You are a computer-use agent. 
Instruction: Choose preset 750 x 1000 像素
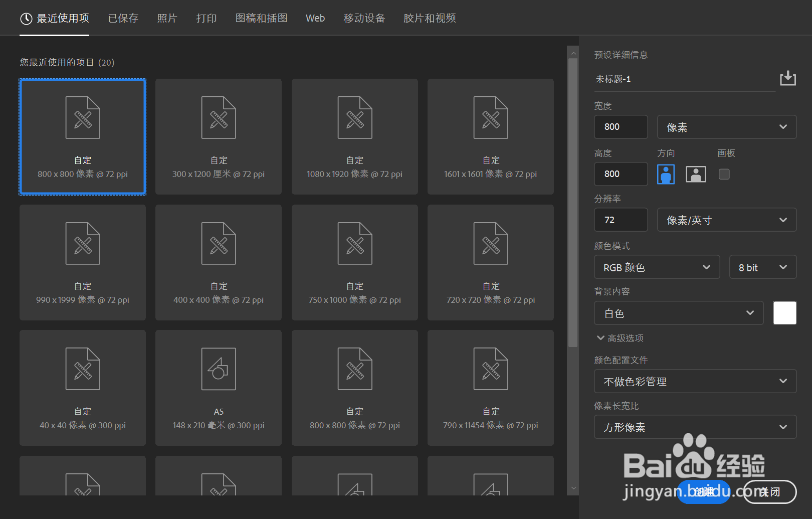coord(355,262)
